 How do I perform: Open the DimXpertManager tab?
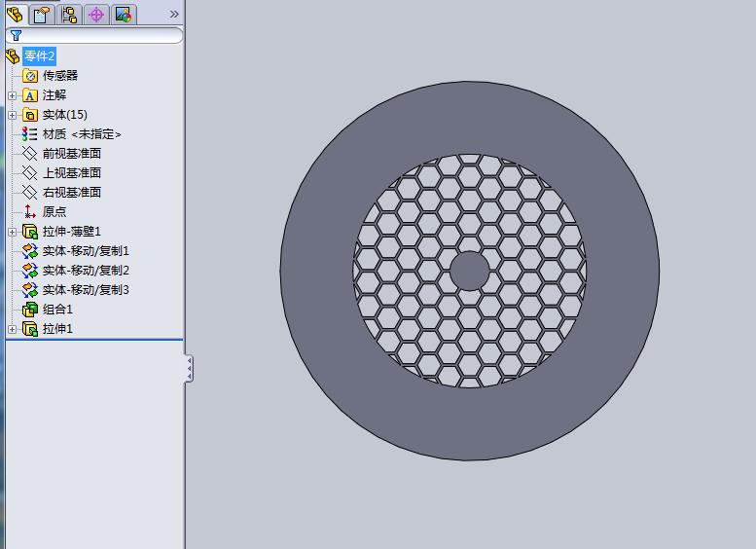click(x=96, y=15)
